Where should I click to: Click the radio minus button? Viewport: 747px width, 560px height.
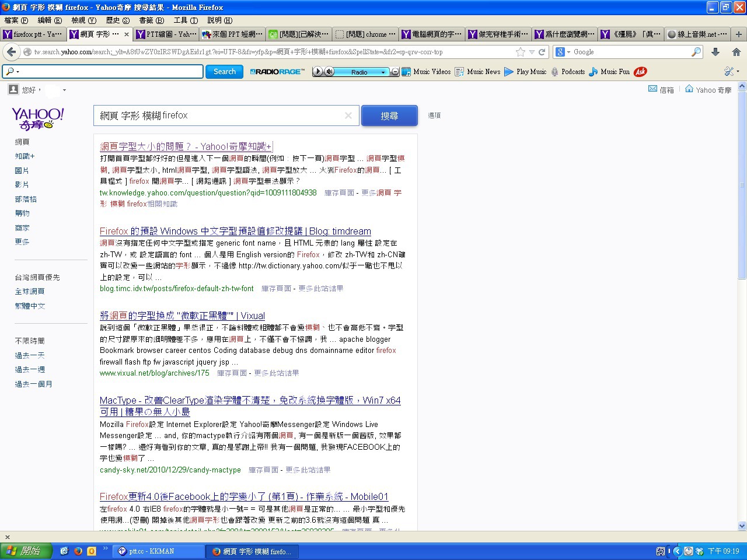[395, 72]
